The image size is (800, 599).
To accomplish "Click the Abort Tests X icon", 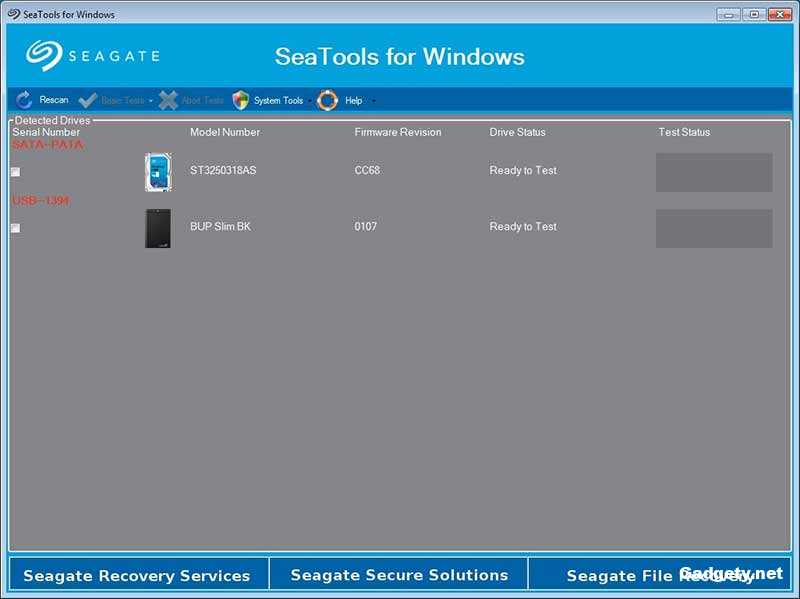I will [x=168, y=100].
